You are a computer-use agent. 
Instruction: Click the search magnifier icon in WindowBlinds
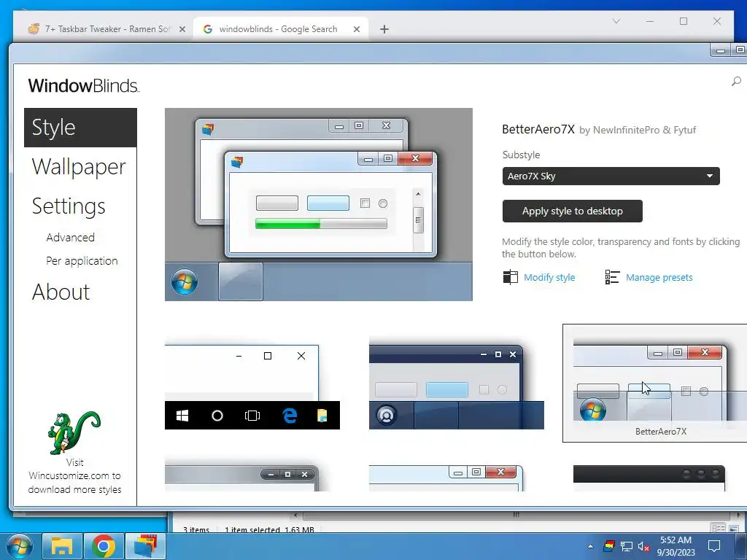[736, 82]
